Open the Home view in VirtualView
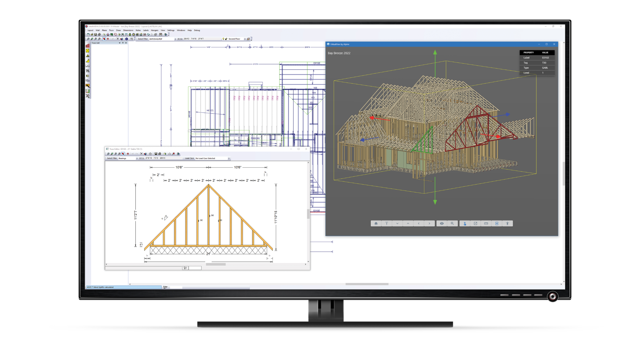 [x=376, y=224]
